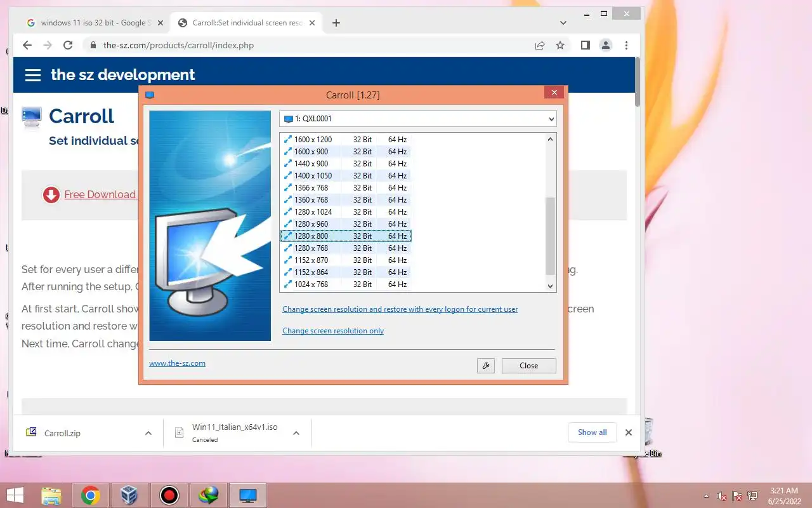Screen dimensions: 812x508
Task: Click the red record button app in taskbar
Action: pos(169,495)
